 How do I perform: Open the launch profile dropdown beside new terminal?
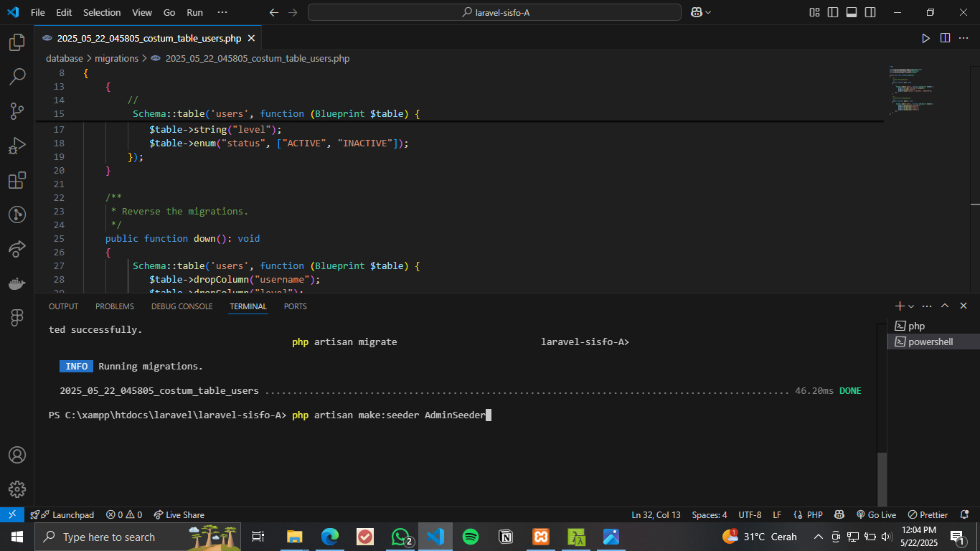pyautogui.click(x=910, y=306)
